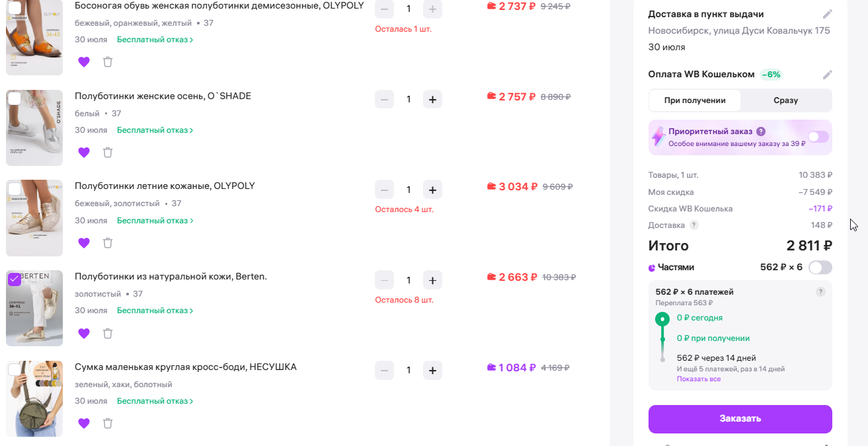This screenshot has height=446, width=868.
Task: Remove Berten shoes with the trash icon
Action: click(108, 334)
